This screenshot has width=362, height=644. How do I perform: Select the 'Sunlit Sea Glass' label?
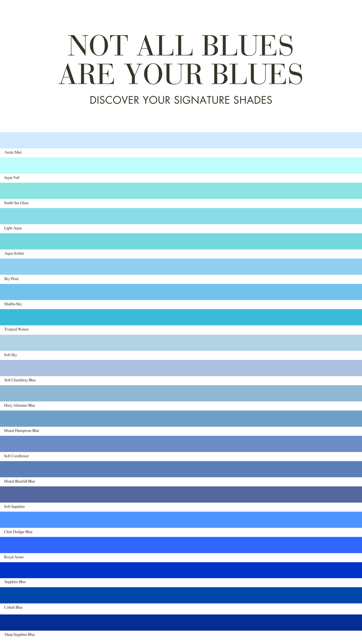[x=16, y=203]
